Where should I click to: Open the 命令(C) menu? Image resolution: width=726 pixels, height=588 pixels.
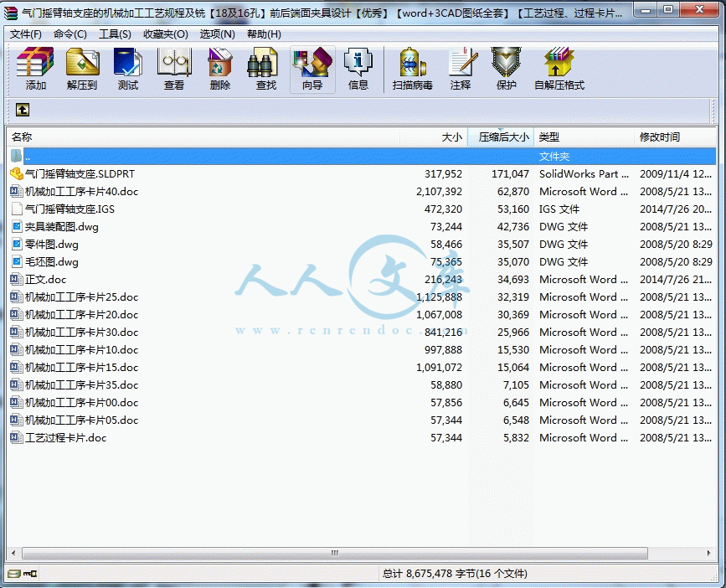coord(70,34)
